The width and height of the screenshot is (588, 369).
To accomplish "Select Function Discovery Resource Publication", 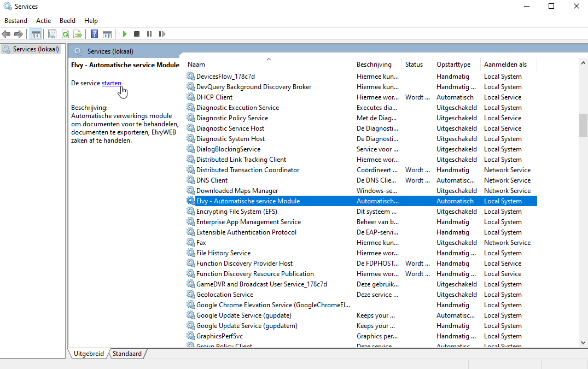I will click(x=362, y=274).
